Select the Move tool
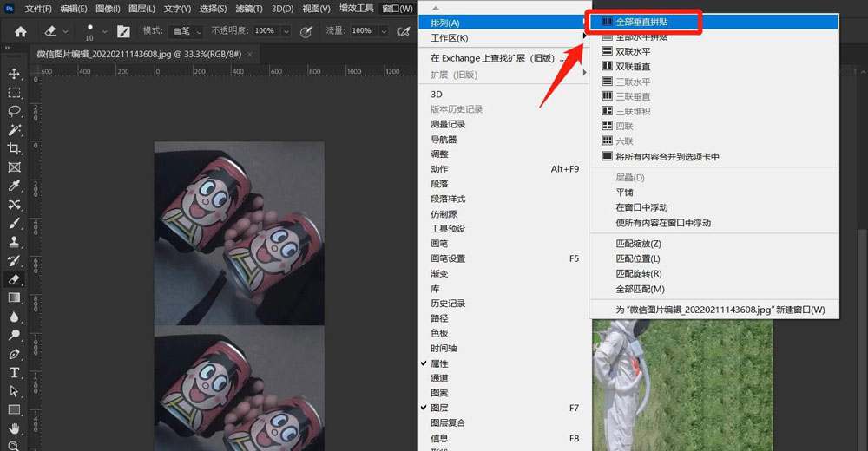This screenshot has width=868, height=451. [x=15, y=74]
